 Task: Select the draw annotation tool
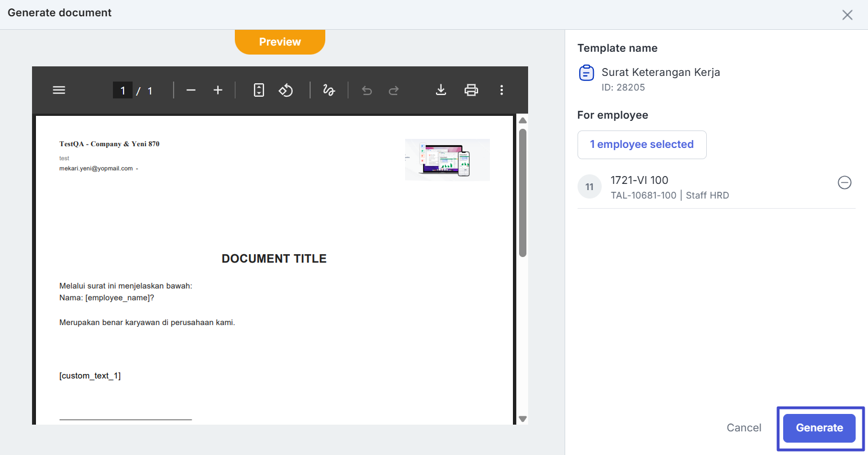329,90
